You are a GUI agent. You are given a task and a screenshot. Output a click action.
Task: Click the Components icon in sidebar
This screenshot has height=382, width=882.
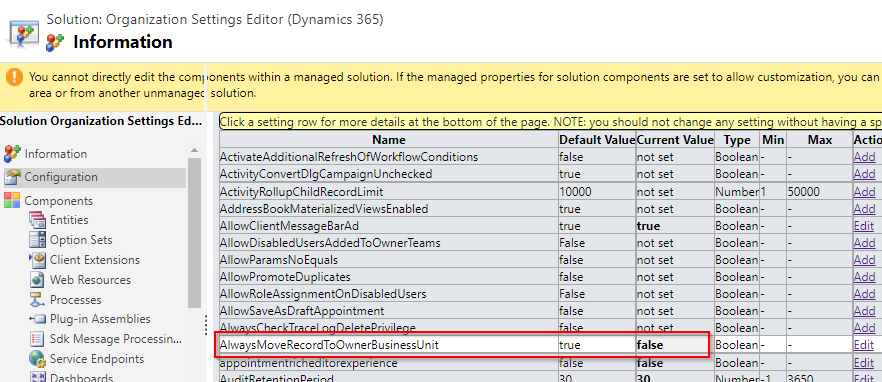12,201
